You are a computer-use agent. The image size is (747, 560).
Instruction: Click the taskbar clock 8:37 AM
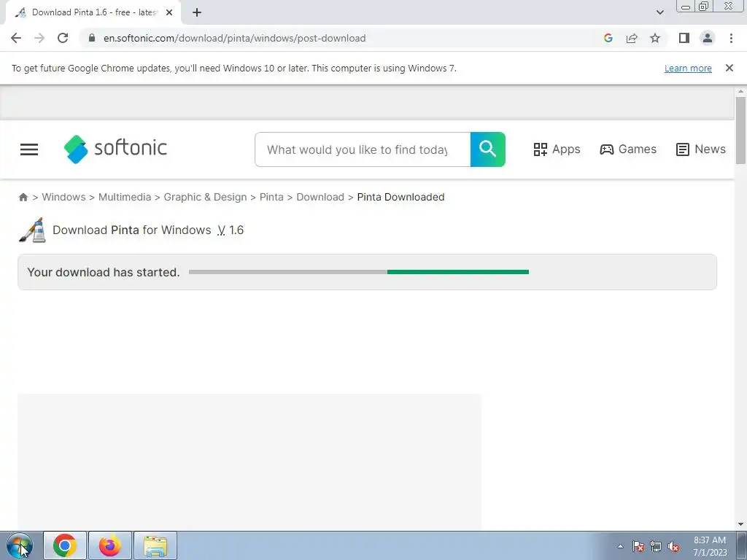click(x=710, y=546)
